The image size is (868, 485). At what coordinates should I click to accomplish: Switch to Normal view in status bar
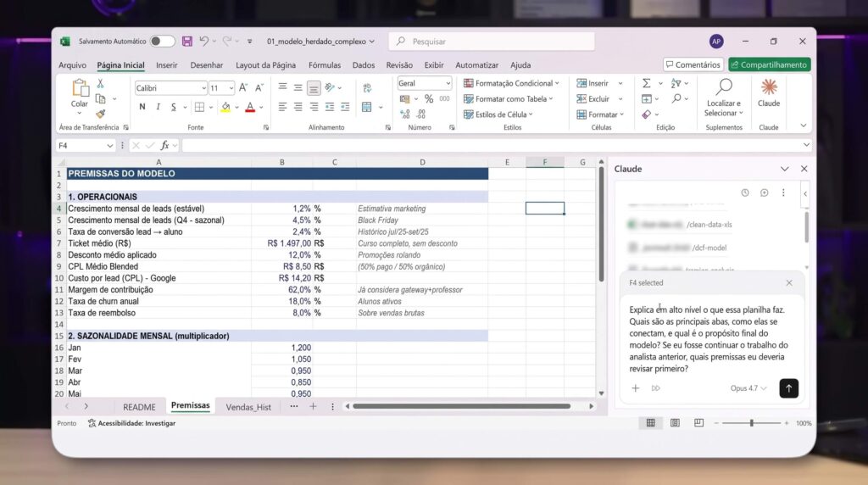(x=650, y=423)
